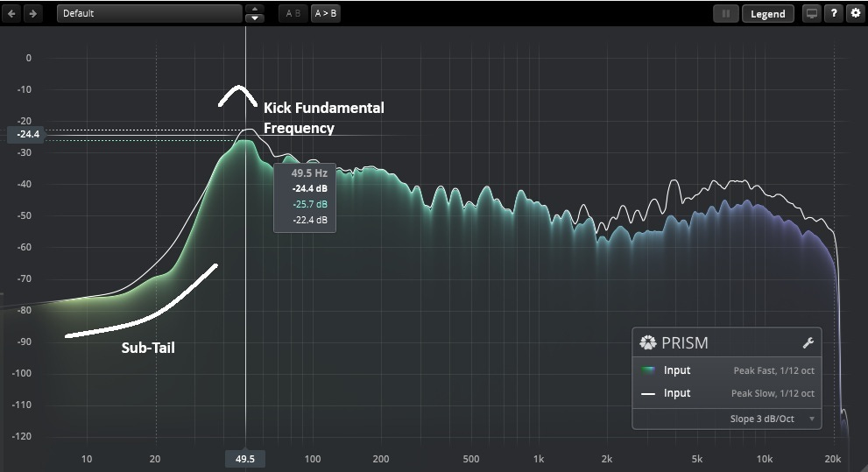Open the Default preset selector
The width and height of the screenshot is (868, 472).
tap(150, 13)
